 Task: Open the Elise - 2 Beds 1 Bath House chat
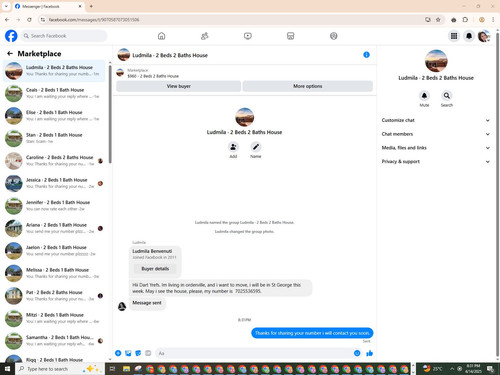coord(54,116)
